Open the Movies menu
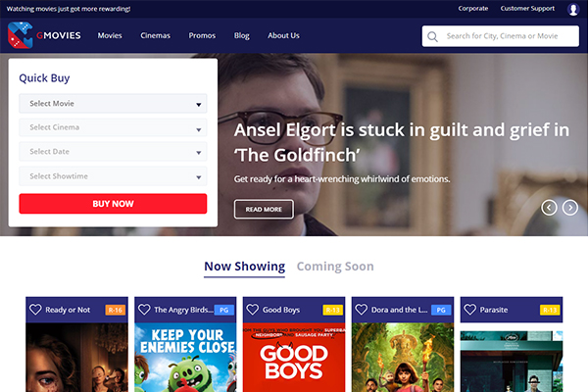 click(x=110, y=35)
